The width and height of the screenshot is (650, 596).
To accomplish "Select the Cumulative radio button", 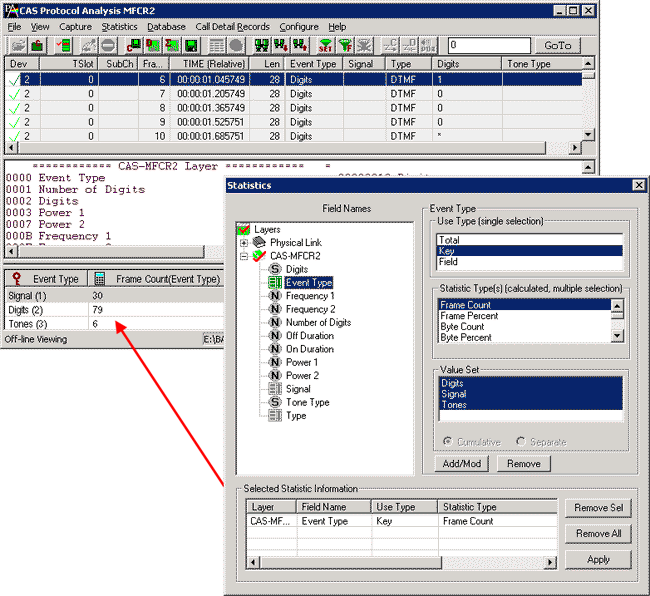I will point(447,441).
